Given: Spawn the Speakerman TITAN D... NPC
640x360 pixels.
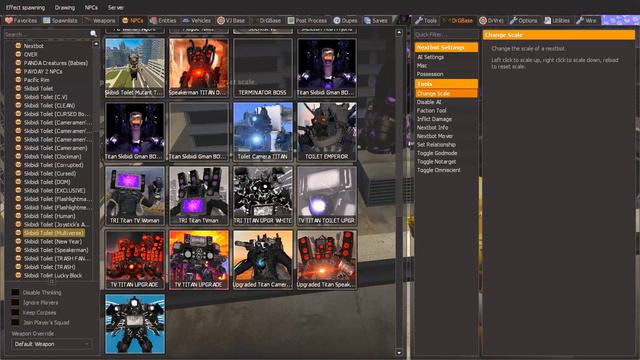Looking at the screenshot, I should pyautogui.click(x=199, y=68).
